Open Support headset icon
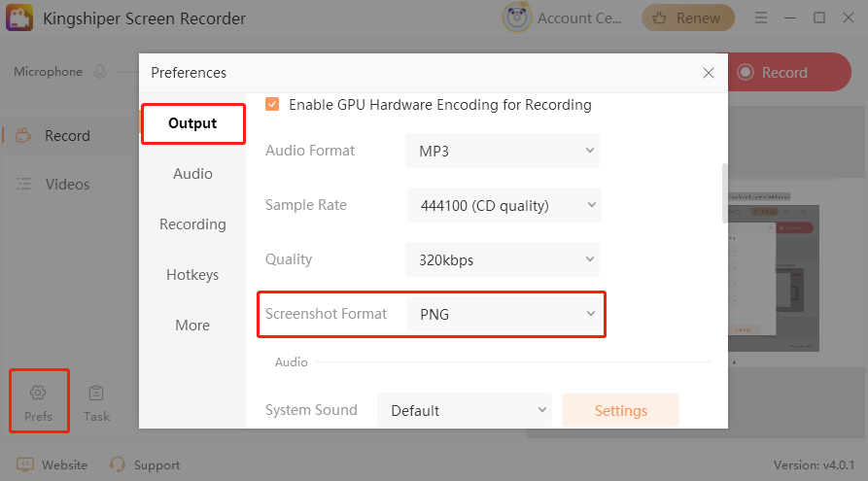The width and height of the screenshot is (868, 481). [x=117, y=464]
